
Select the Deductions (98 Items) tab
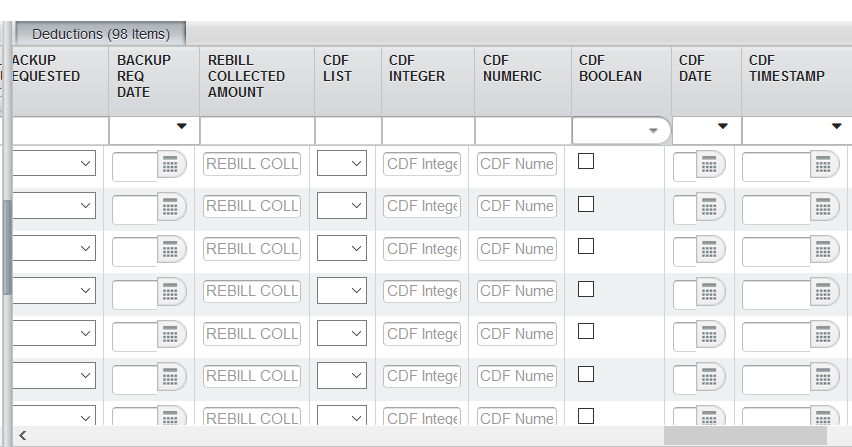point(100,34)
